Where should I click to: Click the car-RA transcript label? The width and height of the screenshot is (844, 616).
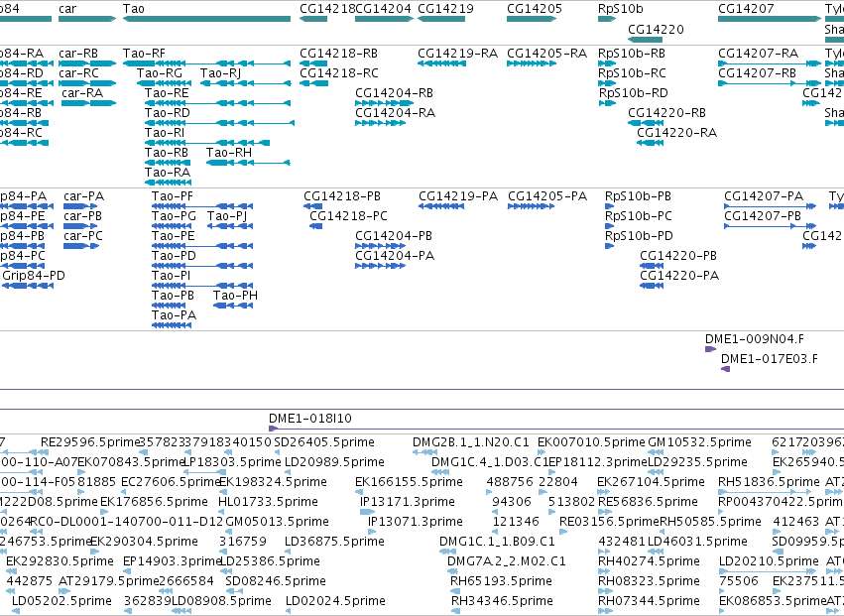[82, 93]
